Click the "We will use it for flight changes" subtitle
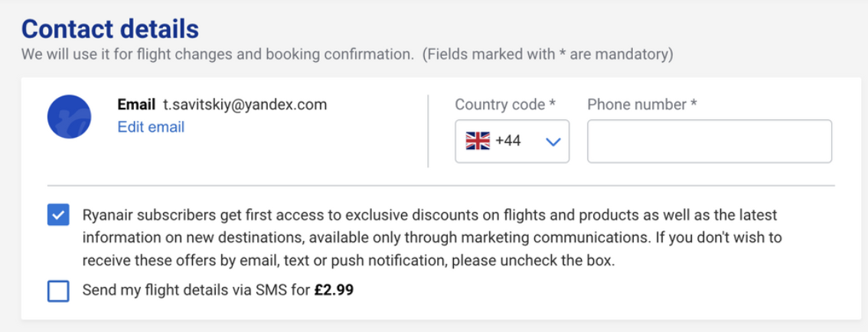The image size is (868, 332). tap(217, 55)
